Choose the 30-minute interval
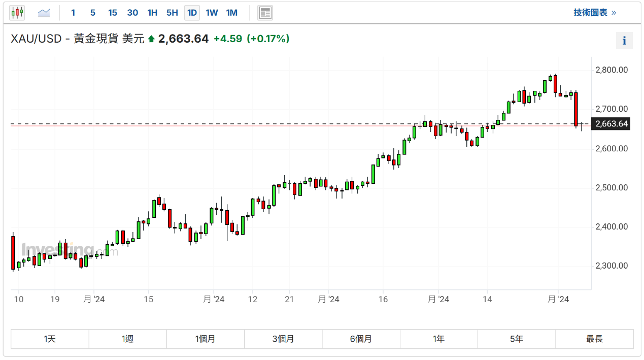 (x=132, y=13)
